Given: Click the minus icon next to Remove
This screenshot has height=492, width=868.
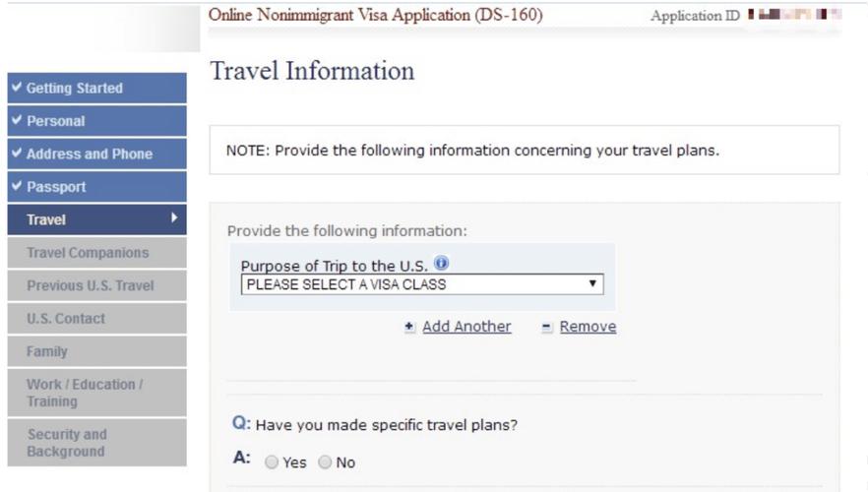Looking at the screenshot, I should [x=547, y=328].
